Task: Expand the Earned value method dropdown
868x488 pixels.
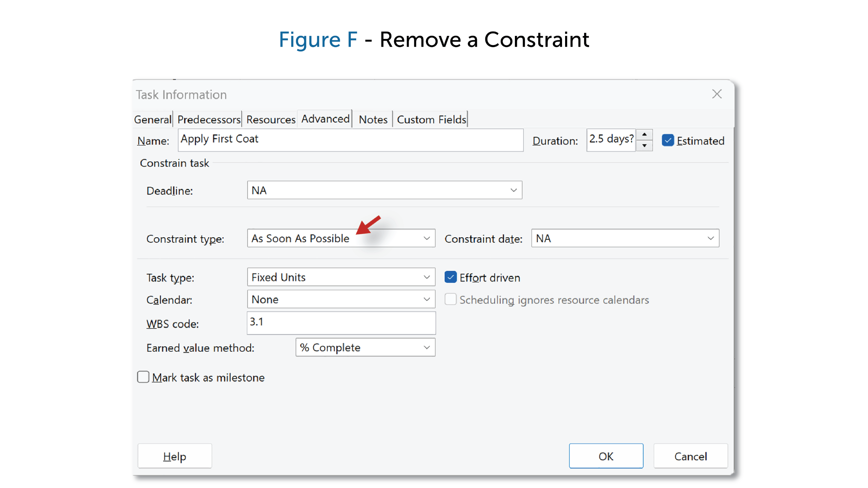Action: coord(426,347)
